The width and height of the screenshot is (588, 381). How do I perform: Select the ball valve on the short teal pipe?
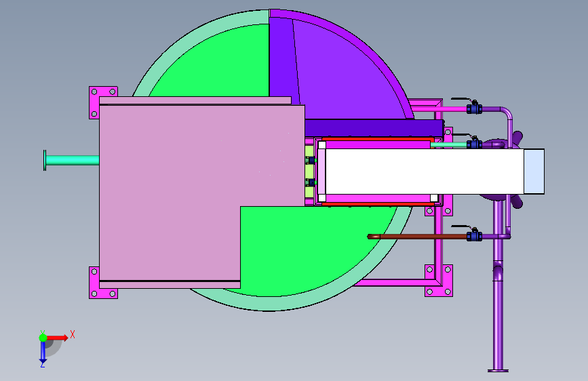(474, 143)
